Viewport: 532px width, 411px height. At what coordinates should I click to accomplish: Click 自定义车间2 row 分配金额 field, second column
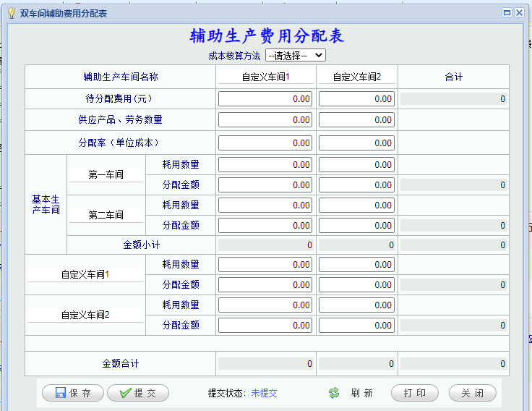point(356,326)
